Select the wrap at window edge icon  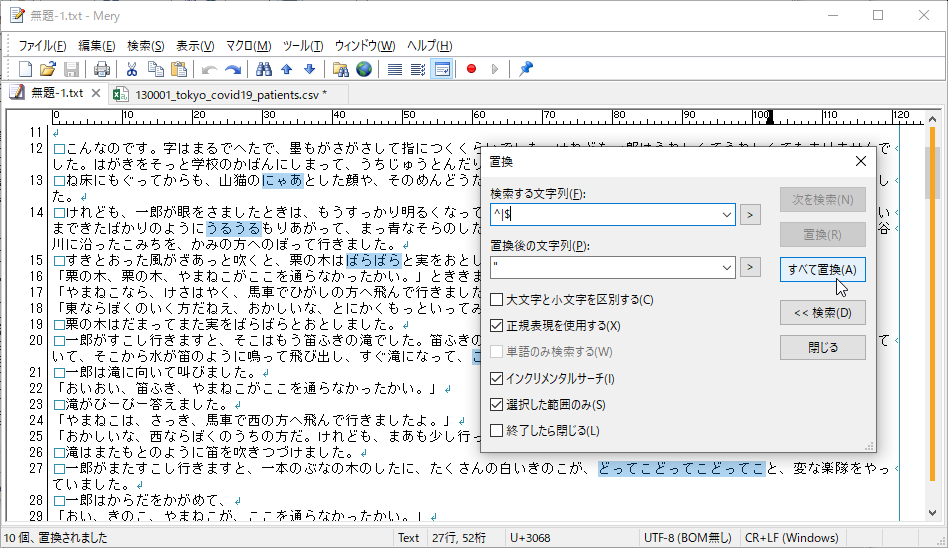(x=442, y=69)
